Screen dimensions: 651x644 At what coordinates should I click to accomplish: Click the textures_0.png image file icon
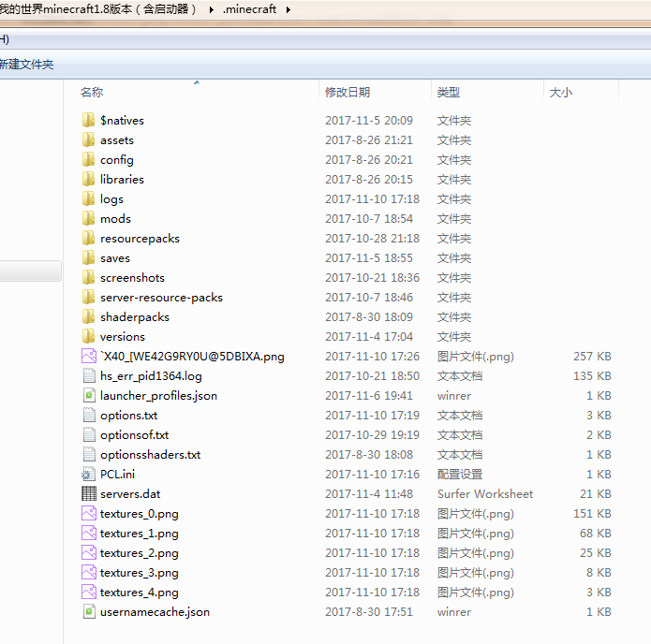coord(89,514)
